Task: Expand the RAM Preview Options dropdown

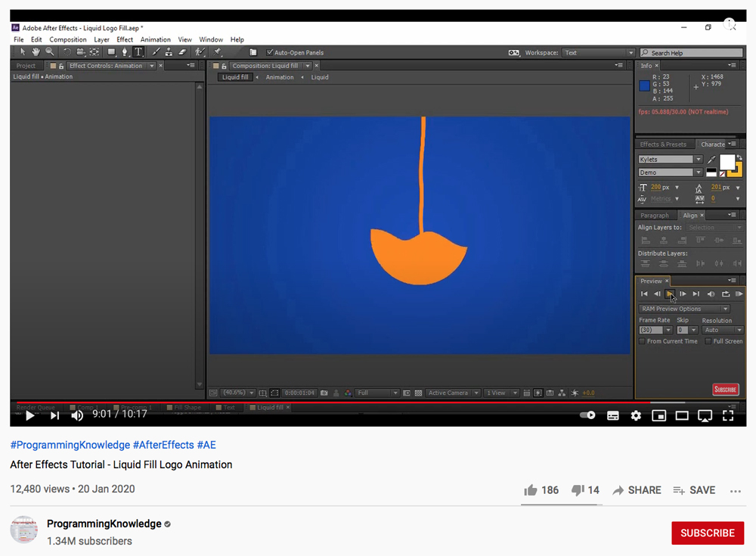Action: coord(683,309)
